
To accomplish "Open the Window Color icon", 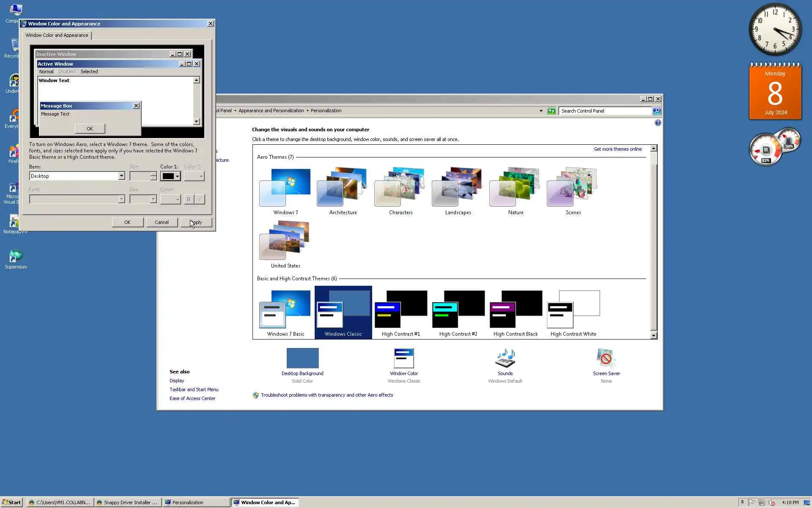I will point(403,359).
